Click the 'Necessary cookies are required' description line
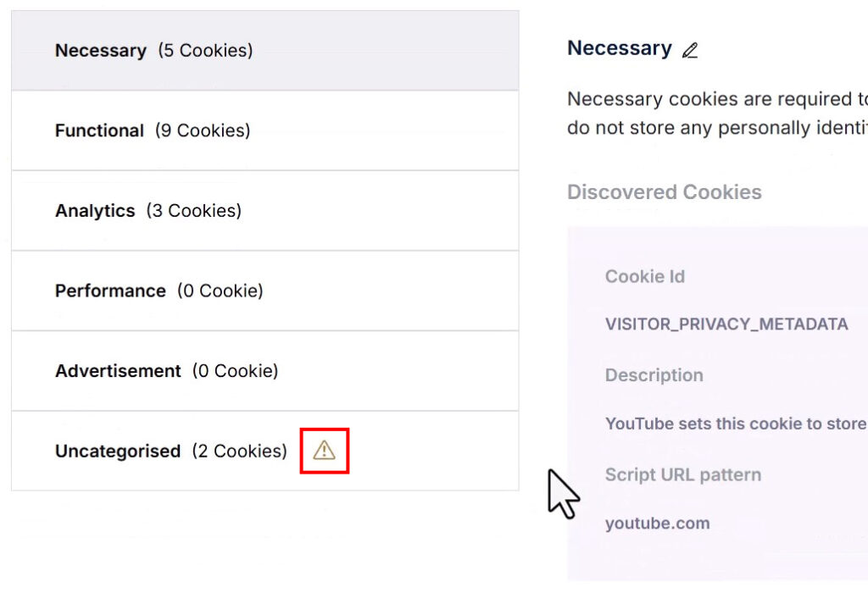868x593 pixels. tap(716, 99)
